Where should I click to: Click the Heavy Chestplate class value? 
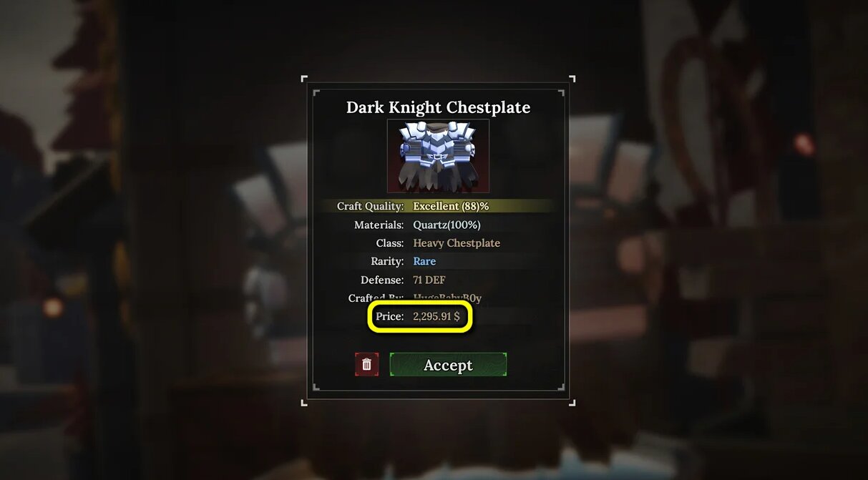click(x=457, y=243)
